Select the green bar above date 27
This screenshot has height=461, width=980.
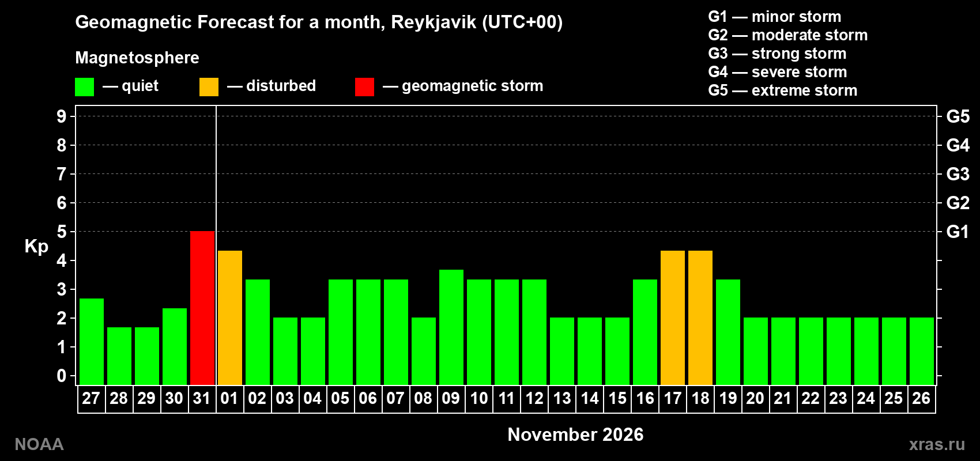tap(92, 342)
